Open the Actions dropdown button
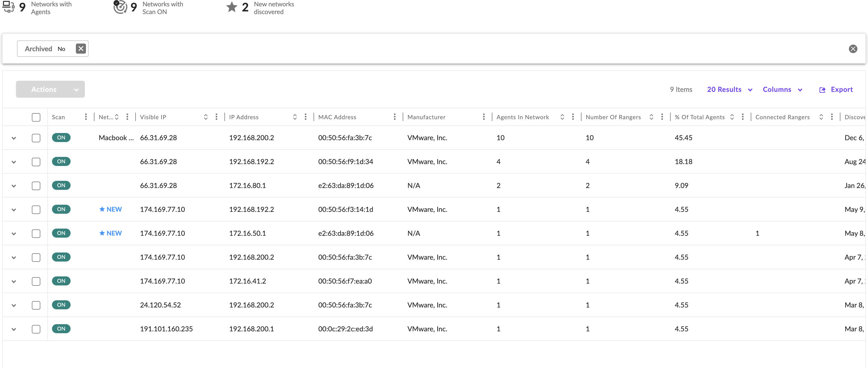 [x=50, y=89]
